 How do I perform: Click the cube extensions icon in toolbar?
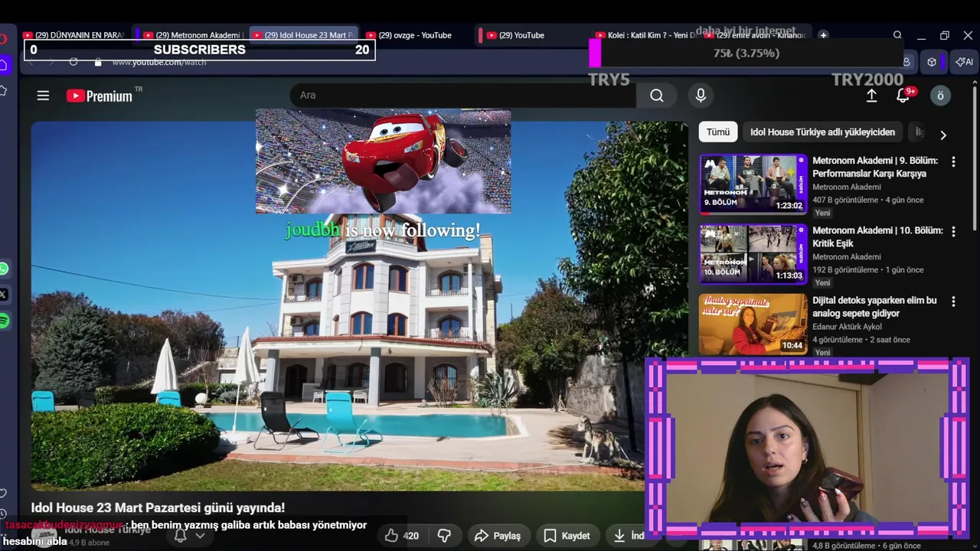(x=932, y=62)
